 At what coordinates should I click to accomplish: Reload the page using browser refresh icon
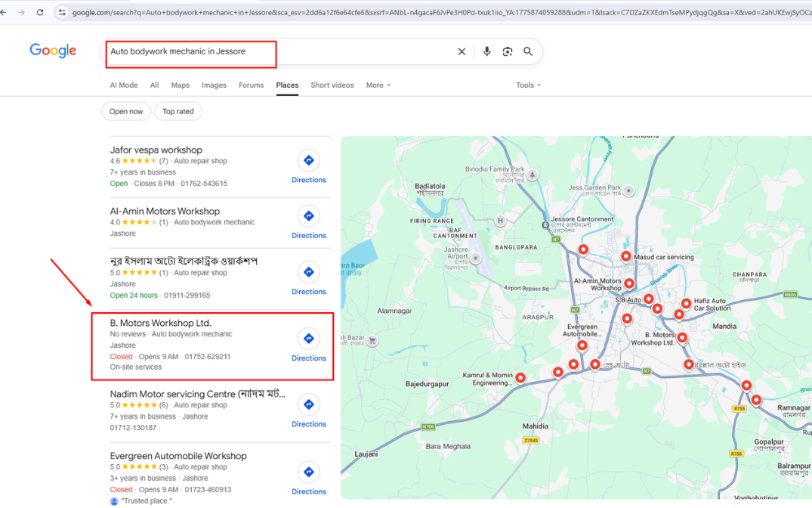(40, 12)
